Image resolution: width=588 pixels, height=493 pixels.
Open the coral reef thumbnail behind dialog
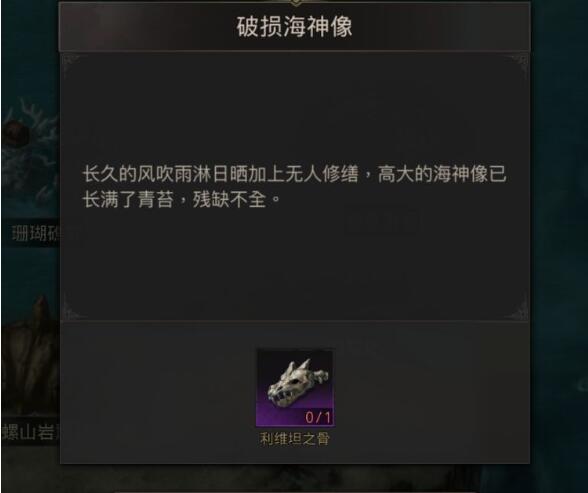pyautogui.click(x=30, y=157)
